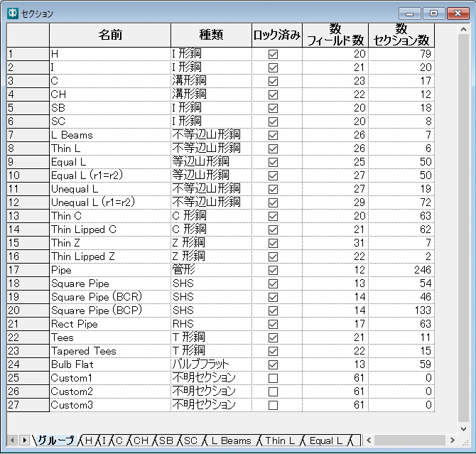Select the Thin C name cell
The width and height of the screenshot is (476, 454).
pos(110,216)
